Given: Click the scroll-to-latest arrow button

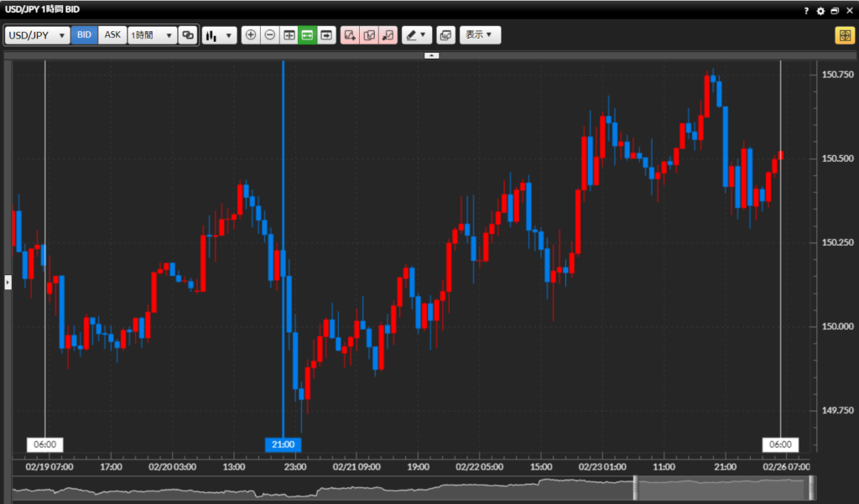Looking at the screenshot, I should 325,35.
